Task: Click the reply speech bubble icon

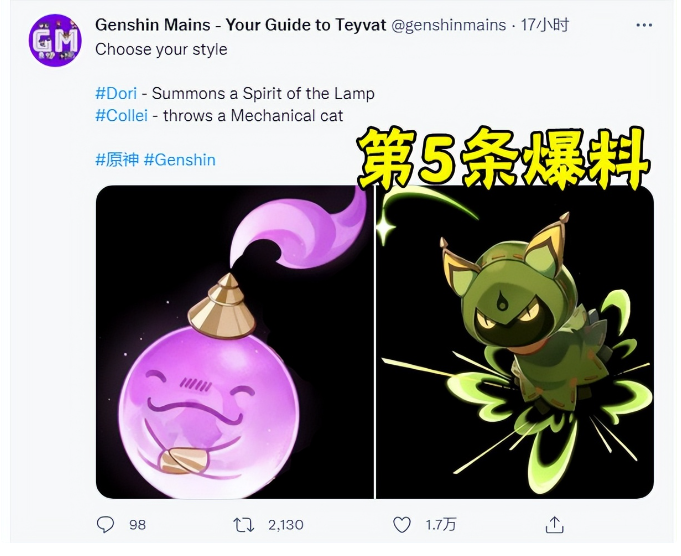Action: [x=105, y=525]
